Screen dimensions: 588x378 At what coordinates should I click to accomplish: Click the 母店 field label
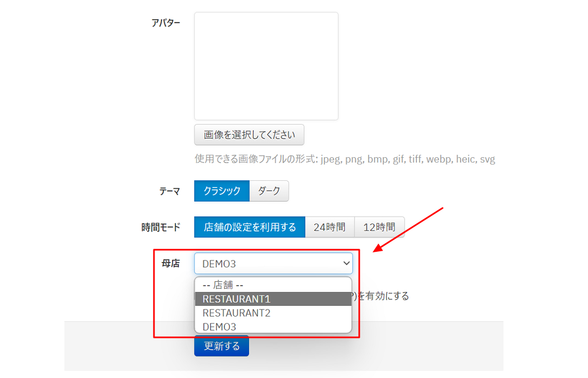(x=171, y=263)
